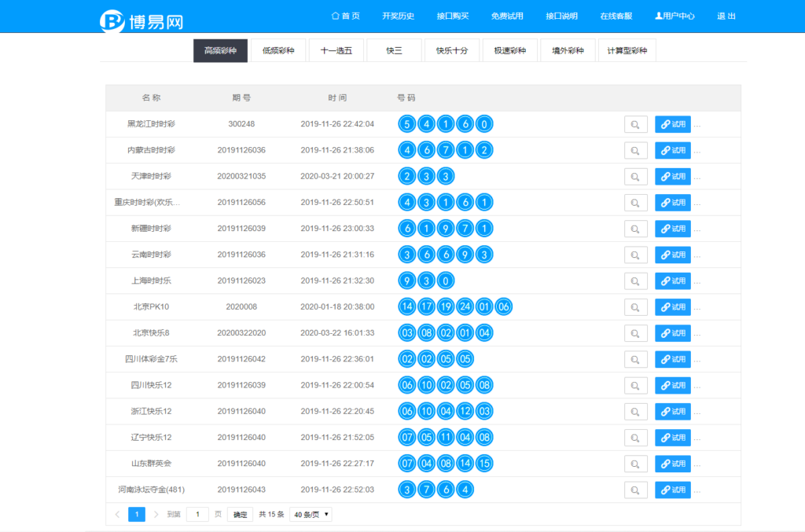The image size is (805, 532).
Task: Click the 确定 confirm button in pagination
Action: tap(239, 514)
